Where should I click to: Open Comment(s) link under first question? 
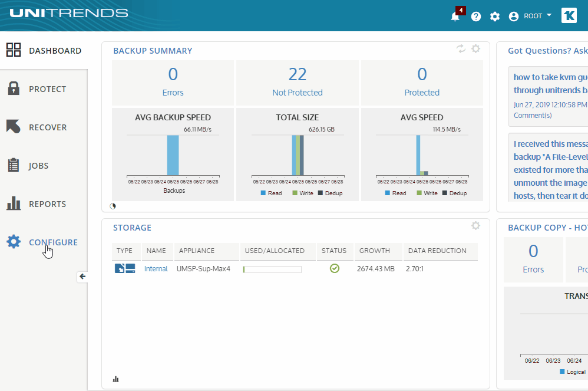(x=533, y=116)
